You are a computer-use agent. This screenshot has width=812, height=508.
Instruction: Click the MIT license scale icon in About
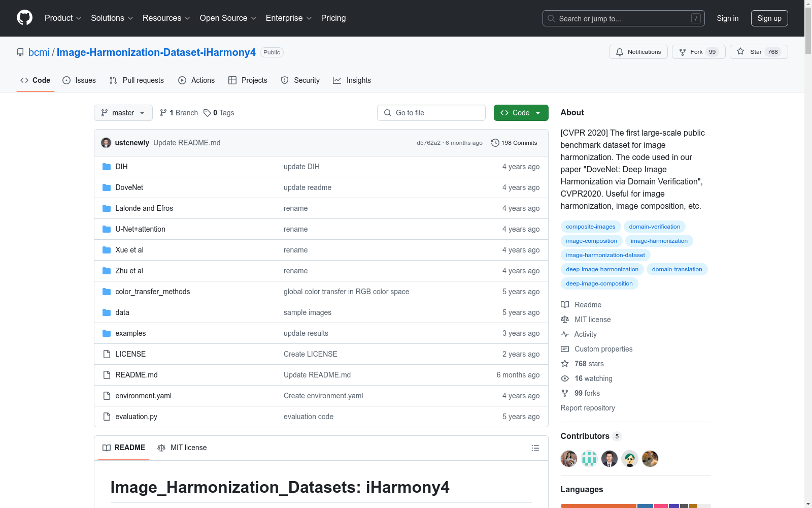565,320
